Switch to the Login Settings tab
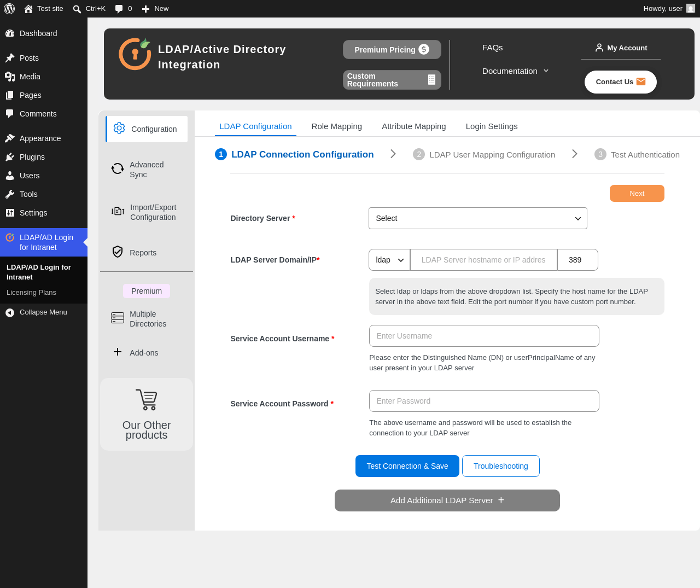Screen dimensions: 700x588 (x=492, y=126)
